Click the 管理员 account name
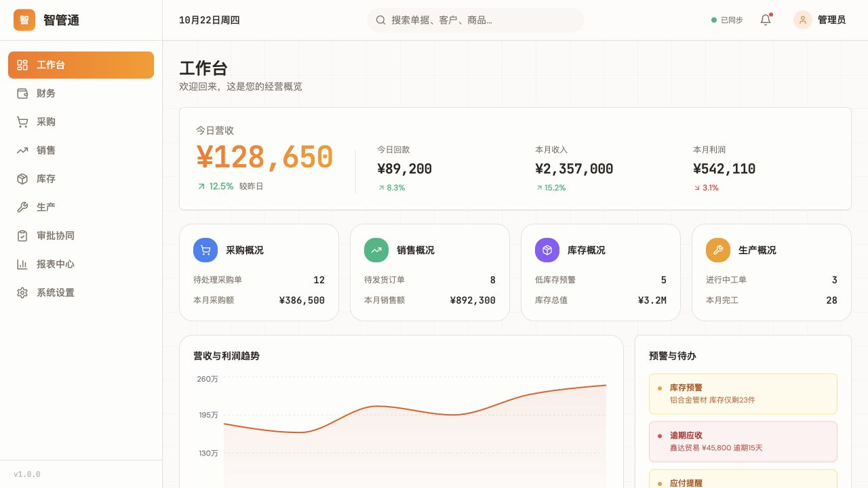 click(831, 20)
